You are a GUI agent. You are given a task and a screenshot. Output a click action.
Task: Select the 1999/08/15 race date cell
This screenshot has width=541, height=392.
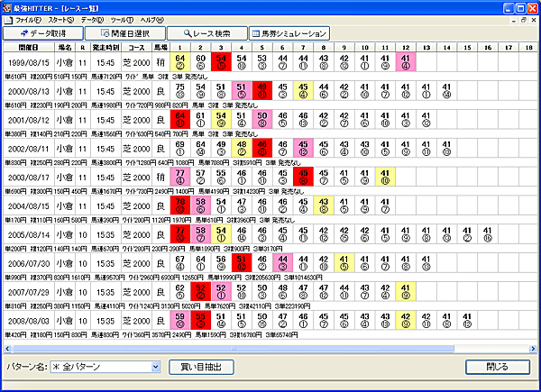[x=29, y=62]
